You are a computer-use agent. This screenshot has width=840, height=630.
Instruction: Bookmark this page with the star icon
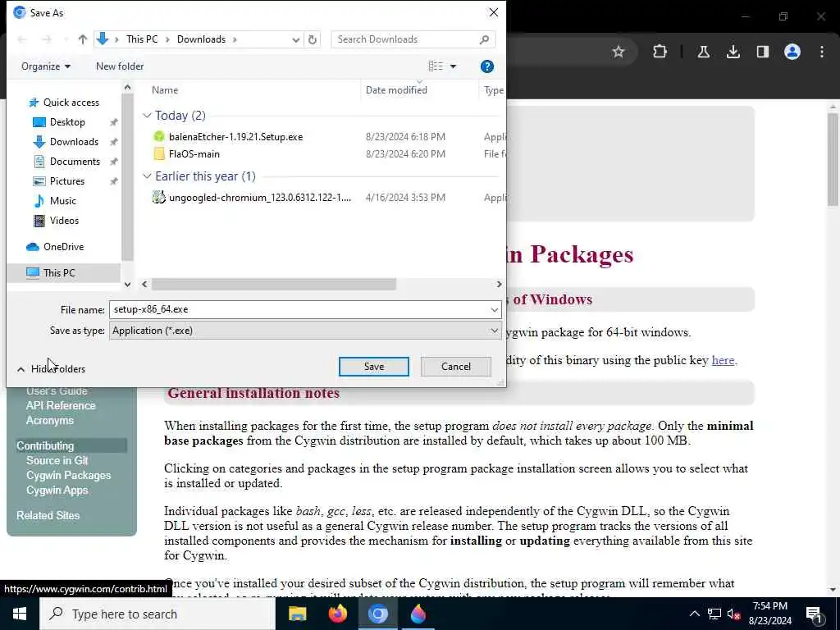(619, 52)
